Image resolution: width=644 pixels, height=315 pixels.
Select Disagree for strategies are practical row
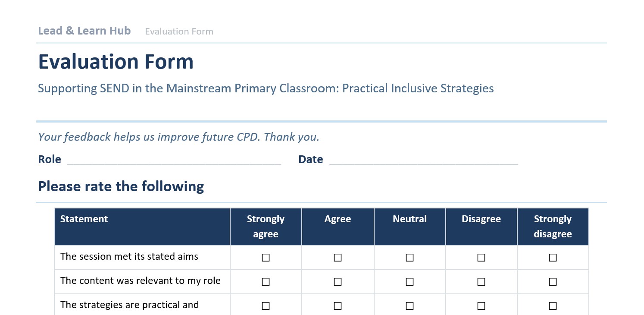coord(481,306)
